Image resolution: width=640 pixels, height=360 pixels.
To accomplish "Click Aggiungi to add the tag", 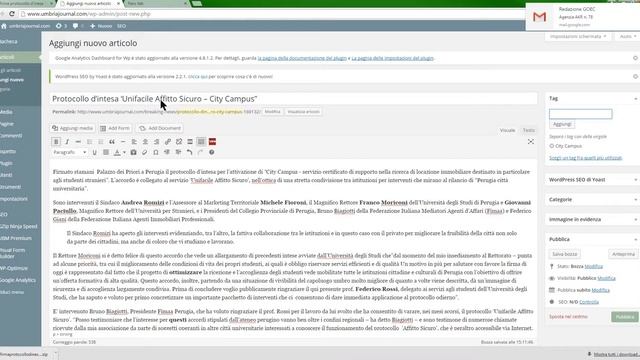I will pyautogui.click(x=562, y=124).
